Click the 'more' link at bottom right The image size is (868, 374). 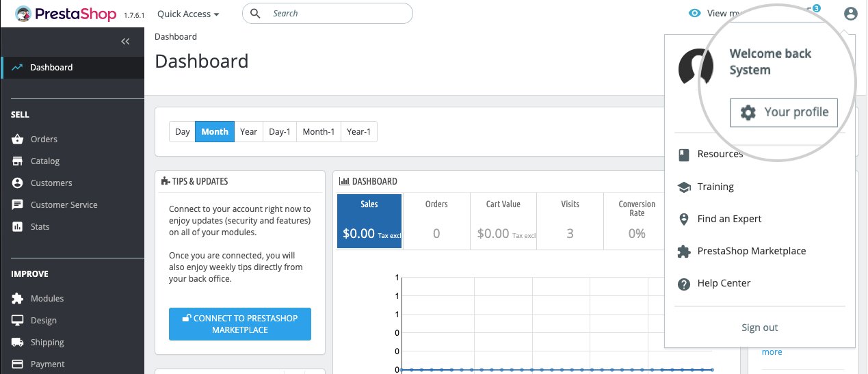click(772, 352)
